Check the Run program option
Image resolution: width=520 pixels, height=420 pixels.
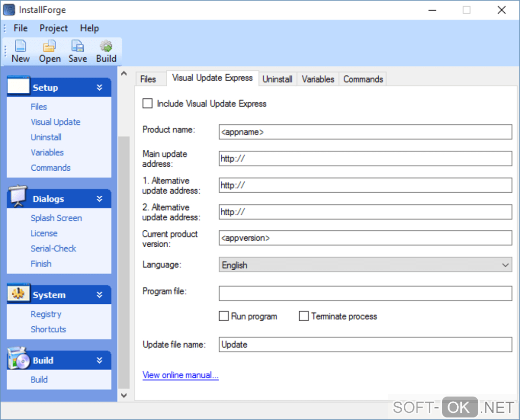coord(224,317)
